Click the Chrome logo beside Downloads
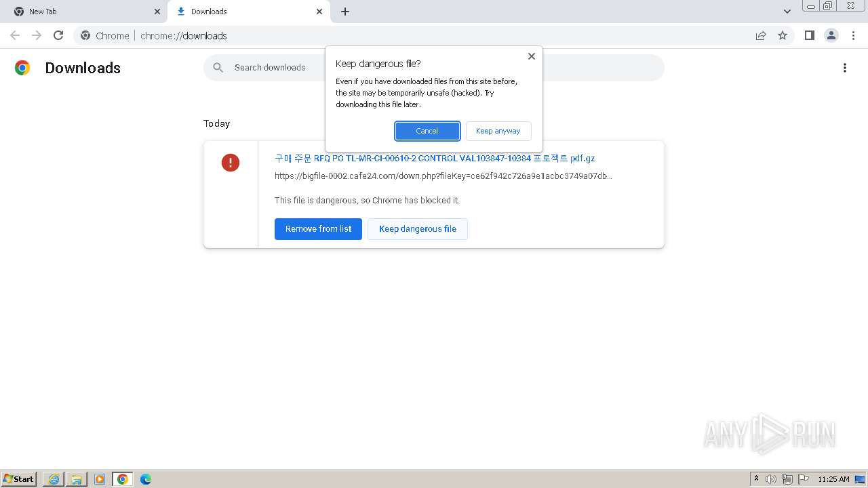Screen dimensions: 868x488 [x=22, y=68]
